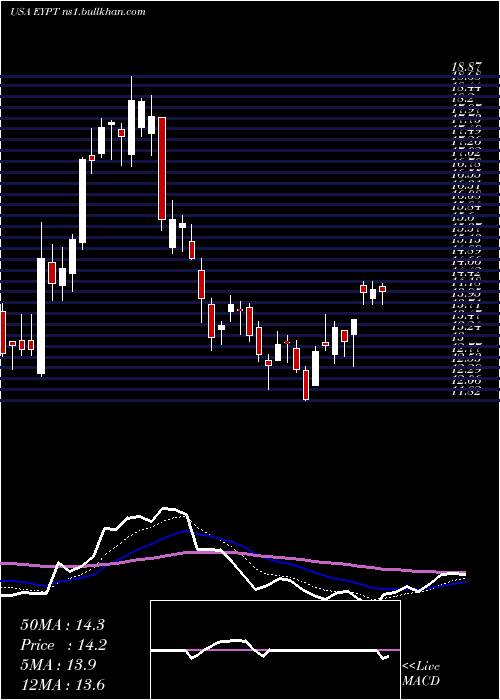The image size is (500, 700).
Task: Click the top price label 18.87
Action: 467,67
